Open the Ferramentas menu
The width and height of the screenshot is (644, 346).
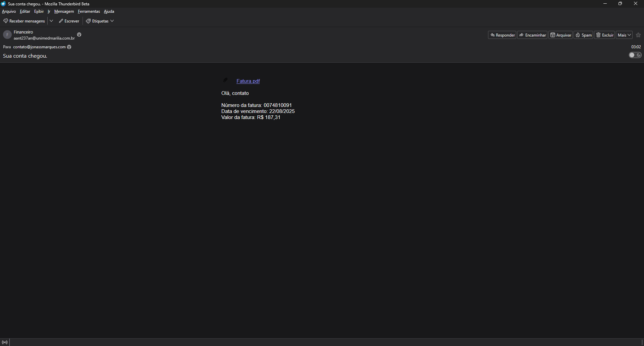click(89, 11)
